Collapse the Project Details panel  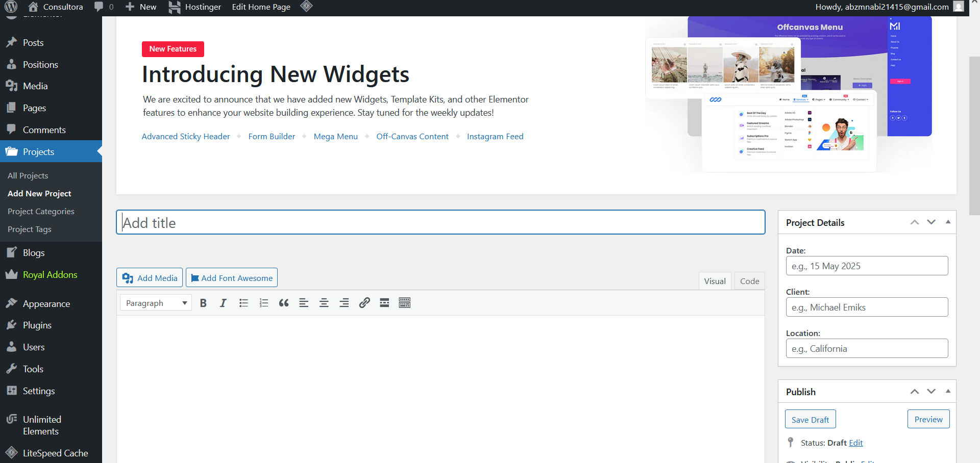tap(948, 222)
